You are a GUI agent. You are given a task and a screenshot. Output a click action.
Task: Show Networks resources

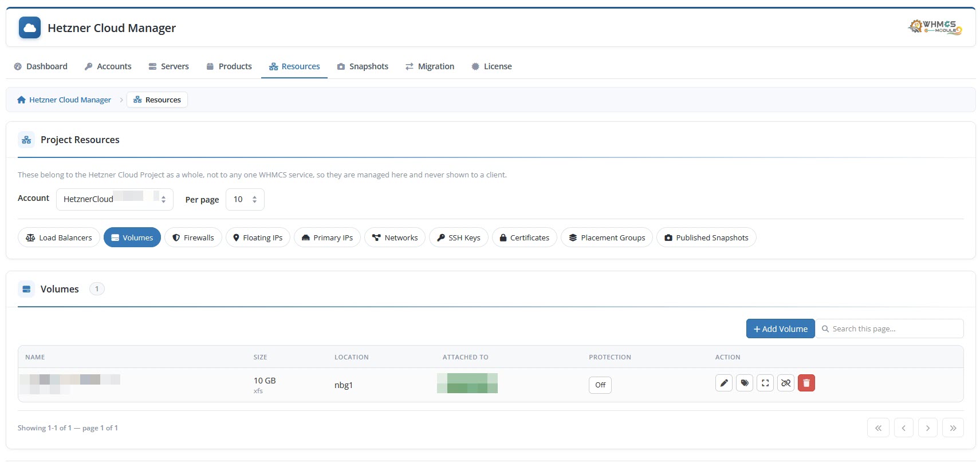tap(395, 238)
